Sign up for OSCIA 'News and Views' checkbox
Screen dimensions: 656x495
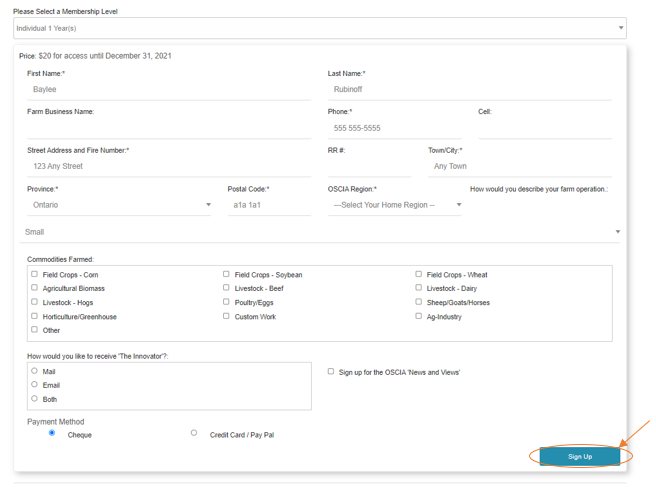tap(331, 371)
